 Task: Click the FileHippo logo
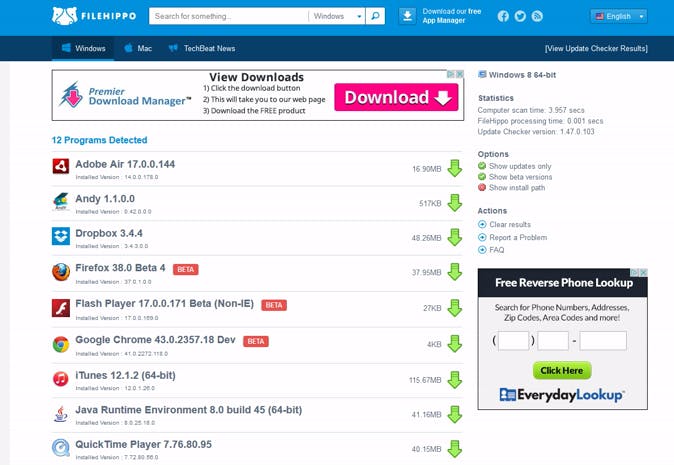pos(94,16)
